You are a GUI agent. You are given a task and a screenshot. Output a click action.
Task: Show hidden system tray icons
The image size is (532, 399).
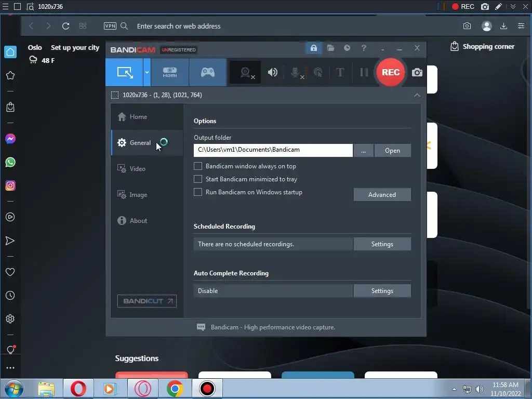pyautogui.click(x=454, y=389)
